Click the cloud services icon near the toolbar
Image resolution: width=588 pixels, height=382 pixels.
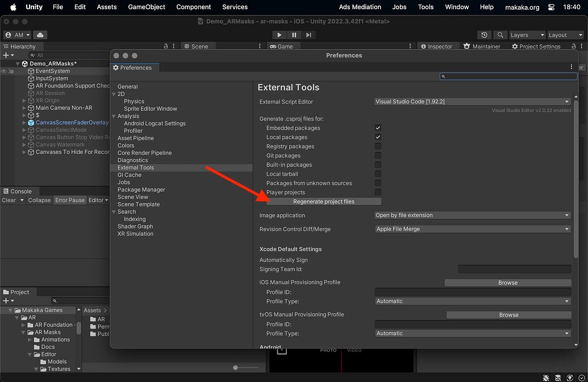[39, 35]
